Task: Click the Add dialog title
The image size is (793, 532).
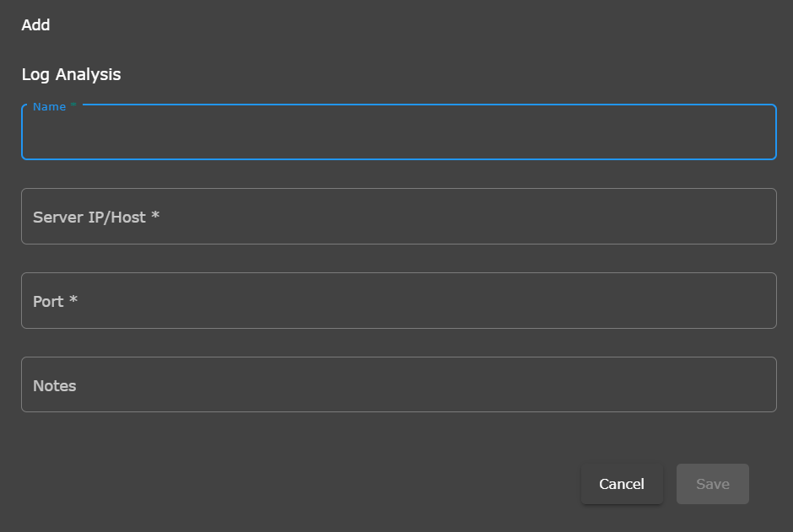Action: coord(35,24)
